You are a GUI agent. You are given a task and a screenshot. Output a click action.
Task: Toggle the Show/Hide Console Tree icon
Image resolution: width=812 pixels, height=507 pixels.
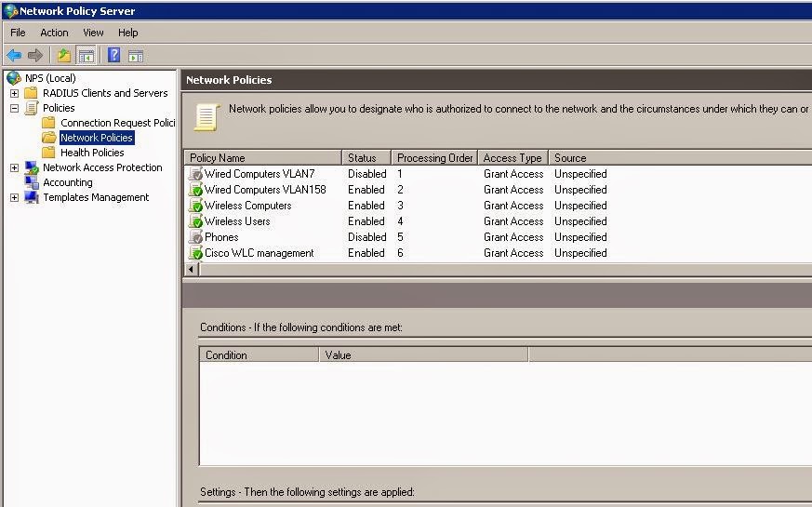[x=86, y=55]
